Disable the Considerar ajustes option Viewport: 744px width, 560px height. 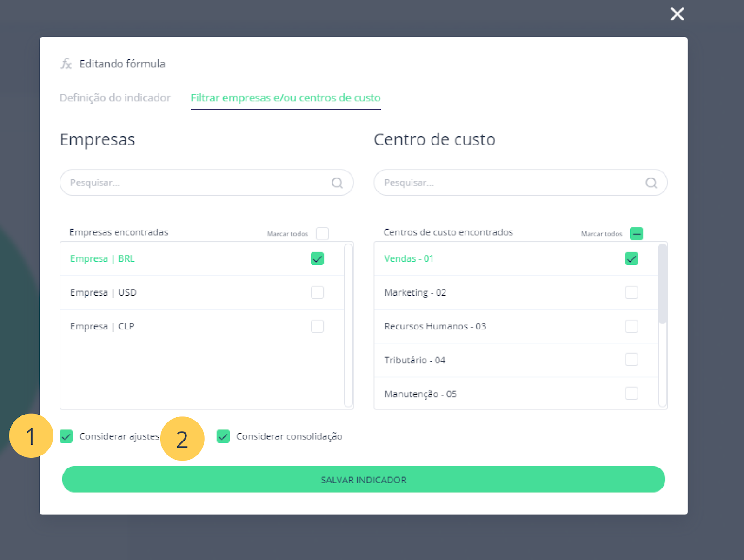pos(66,436)
